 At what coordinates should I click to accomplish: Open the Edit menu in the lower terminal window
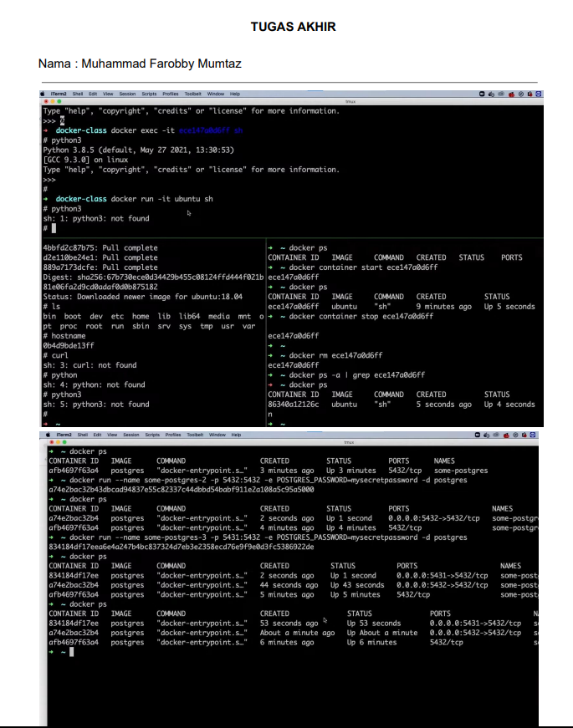(97, 435)
